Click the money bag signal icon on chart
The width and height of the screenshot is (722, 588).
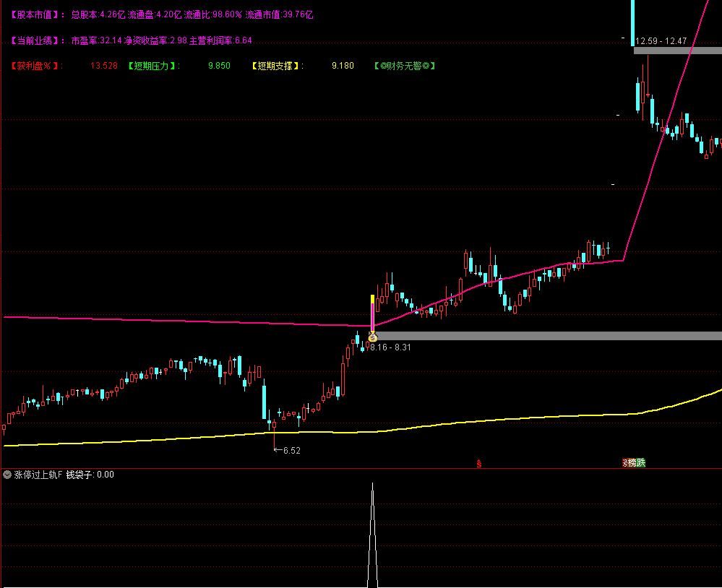click(372, 337)
